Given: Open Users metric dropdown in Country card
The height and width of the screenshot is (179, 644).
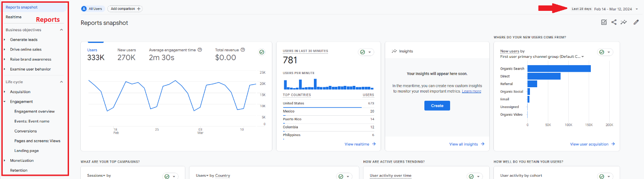Looking at the screenshot, I should click(x=202, y=175).
